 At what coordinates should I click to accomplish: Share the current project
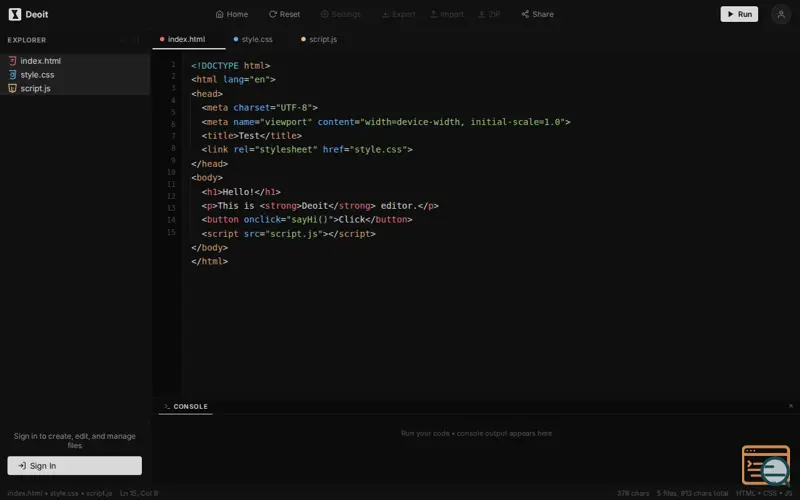[x=537, y=14]
